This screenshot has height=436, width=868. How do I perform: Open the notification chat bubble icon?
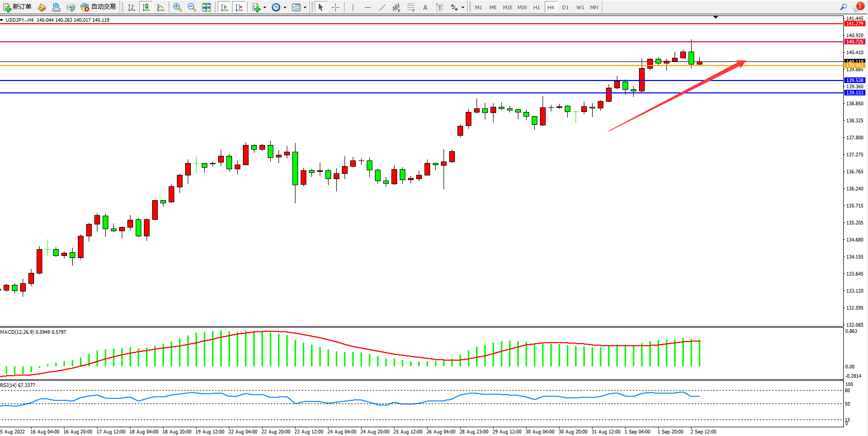pos(858,7)
